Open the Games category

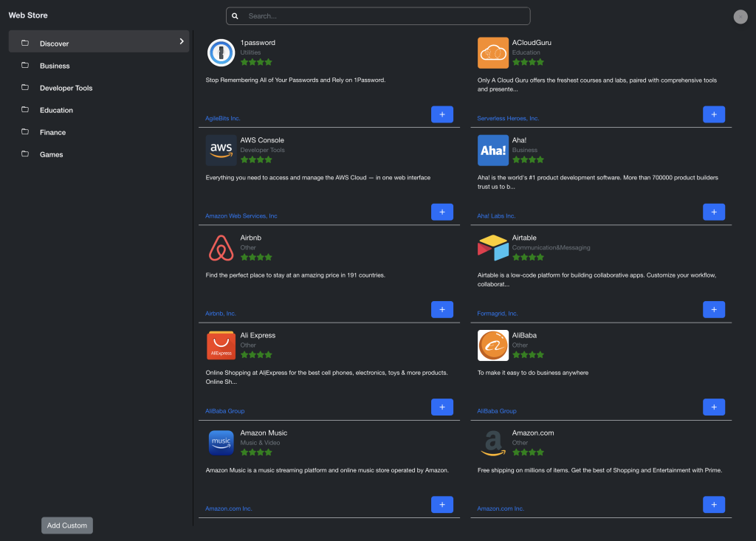[x=99, y=154]
